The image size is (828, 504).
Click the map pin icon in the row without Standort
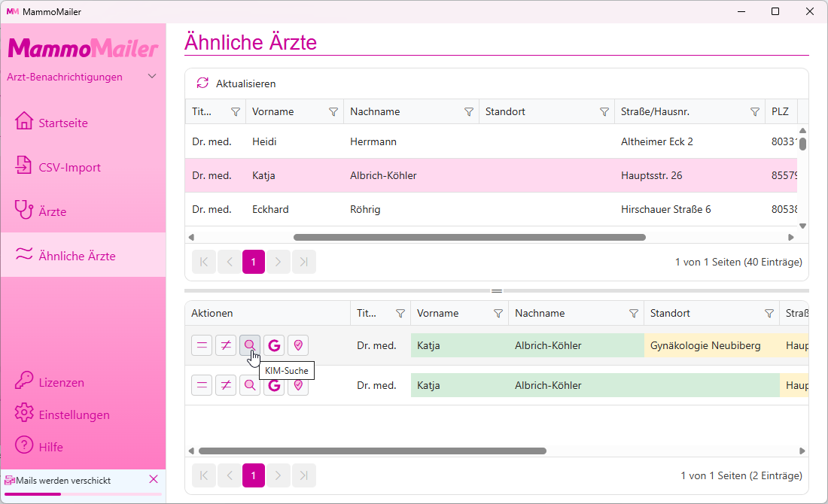coord(298,385)
